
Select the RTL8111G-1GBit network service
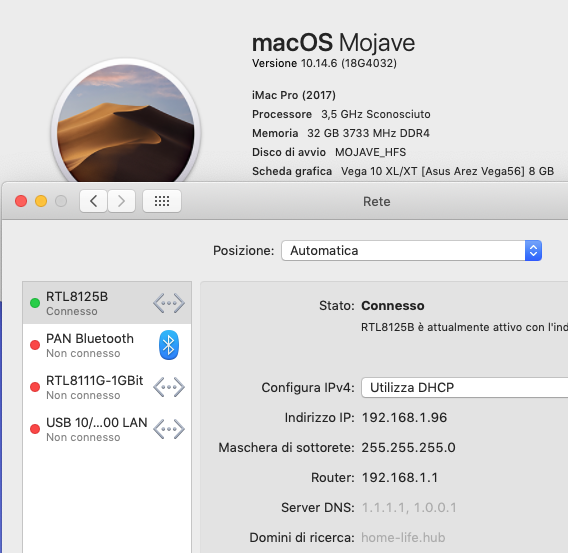[x=107, y=387]
